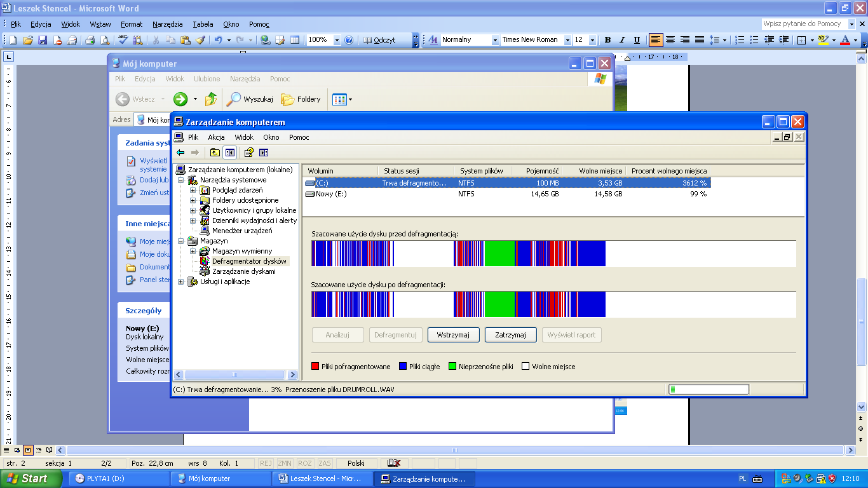Collapse the Magazyn tree node
This screenshot has width=868, height=488.
click(181, 241)
